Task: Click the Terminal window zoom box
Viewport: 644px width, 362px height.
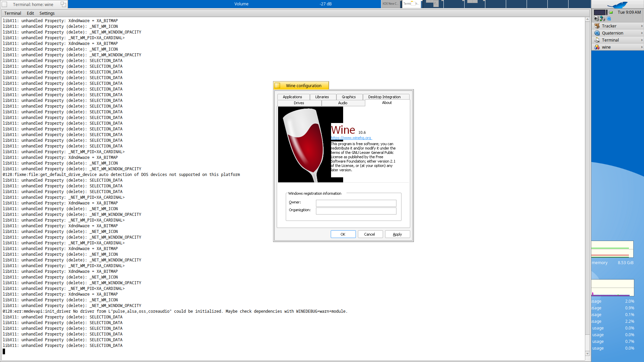Action: click(x=63, y=4)
